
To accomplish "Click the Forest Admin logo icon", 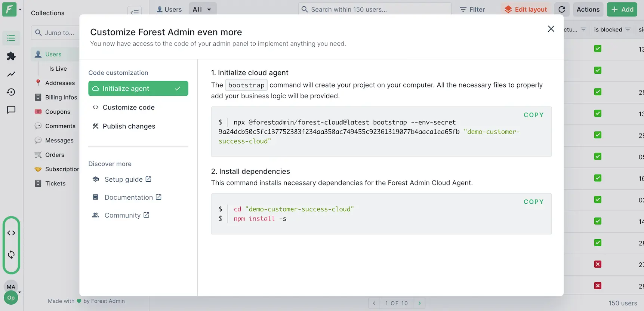I will [x=9, y=9].
